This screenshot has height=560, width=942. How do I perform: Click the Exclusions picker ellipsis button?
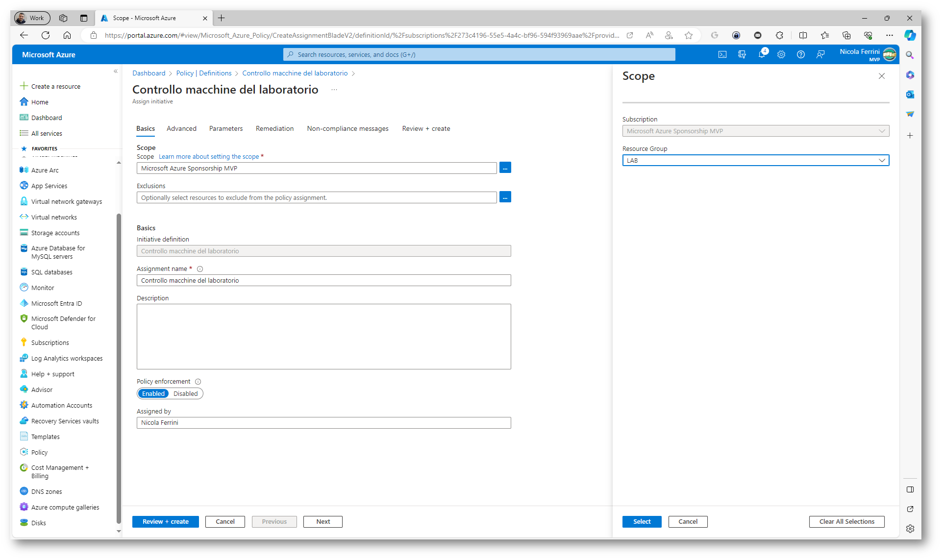(505, 197)
